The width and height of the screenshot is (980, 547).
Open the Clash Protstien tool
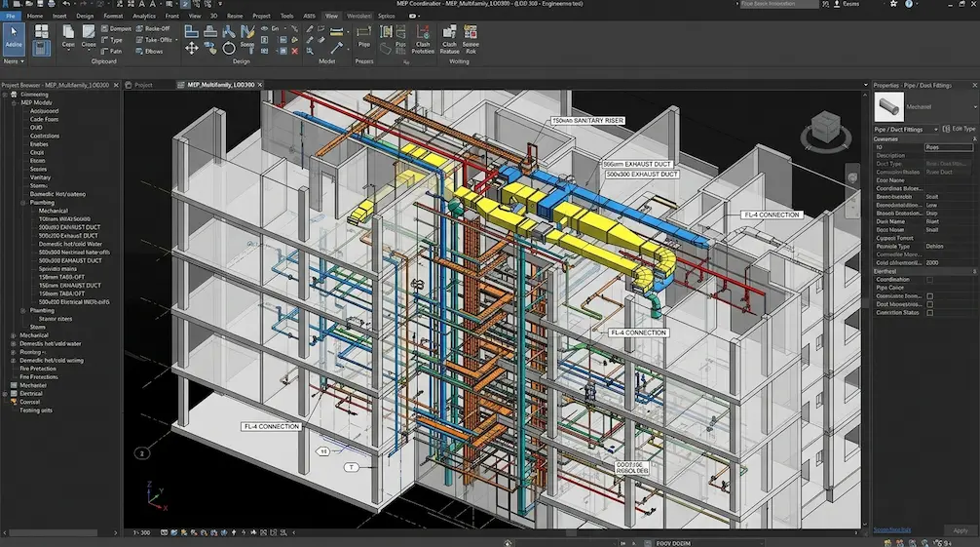pos(423,39)
